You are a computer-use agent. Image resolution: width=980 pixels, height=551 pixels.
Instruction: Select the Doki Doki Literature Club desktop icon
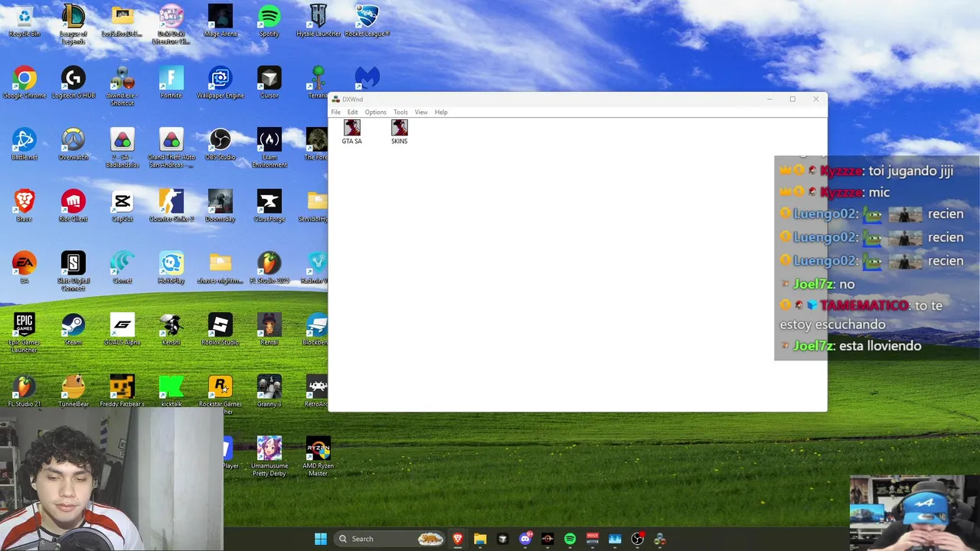171,24
